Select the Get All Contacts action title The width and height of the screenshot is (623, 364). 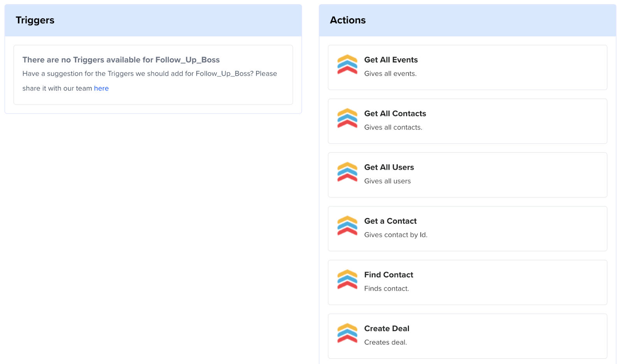(x=395, y=114)
